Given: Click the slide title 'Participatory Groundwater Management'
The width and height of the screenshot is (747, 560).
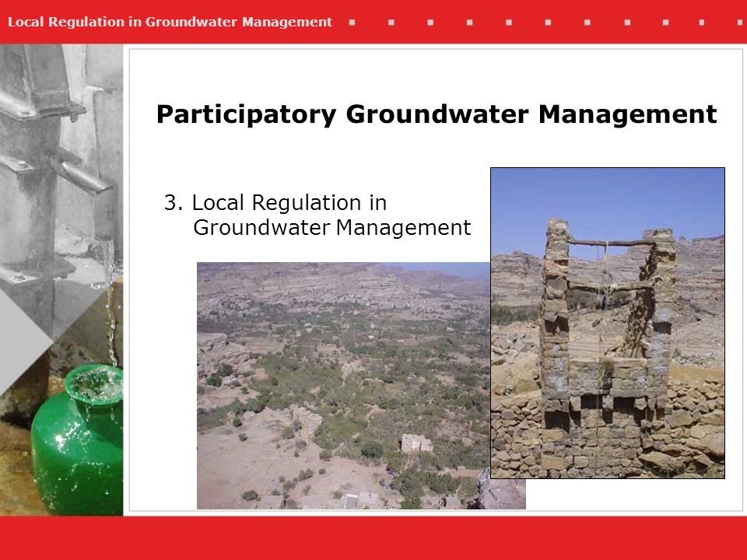Looking at the screenshot, I should (437, 114).
